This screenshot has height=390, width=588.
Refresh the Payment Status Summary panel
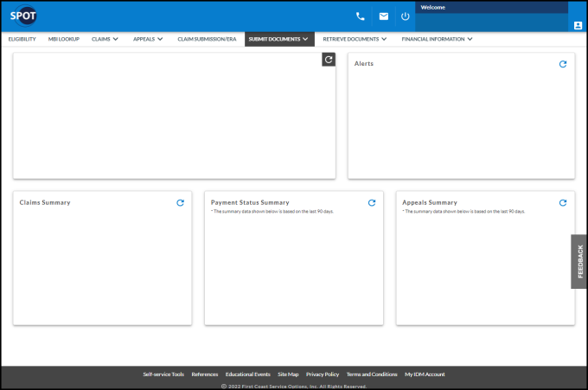372,203
